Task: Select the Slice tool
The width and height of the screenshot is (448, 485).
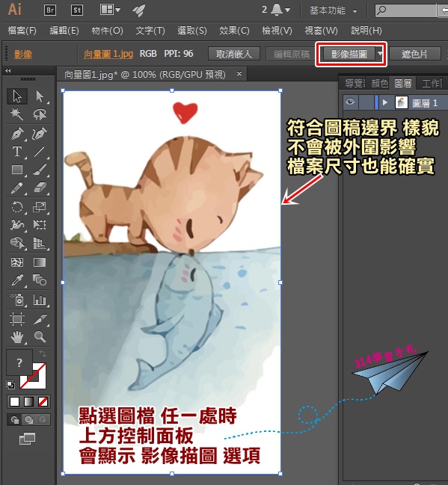Action: (40, 319)
